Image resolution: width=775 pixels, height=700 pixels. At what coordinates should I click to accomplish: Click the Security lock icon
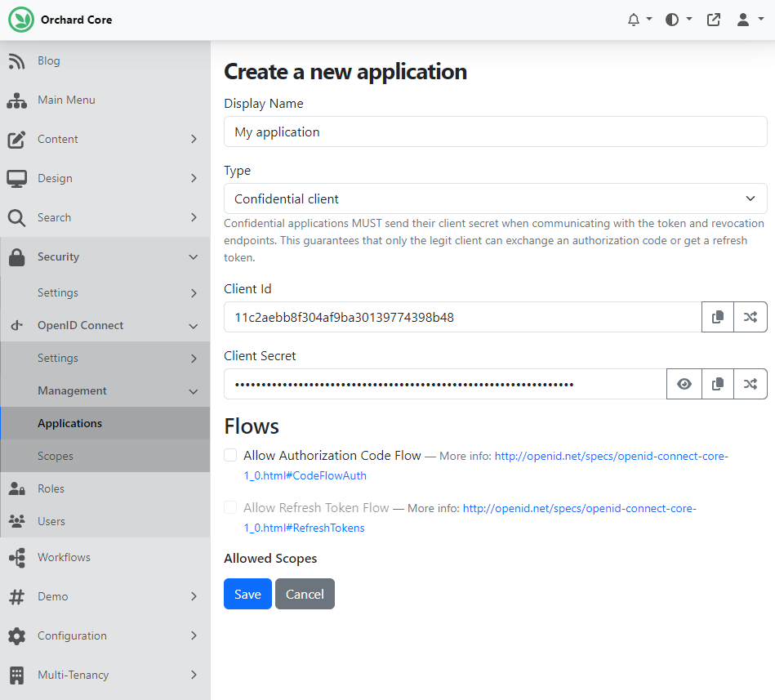coord(16,257)
